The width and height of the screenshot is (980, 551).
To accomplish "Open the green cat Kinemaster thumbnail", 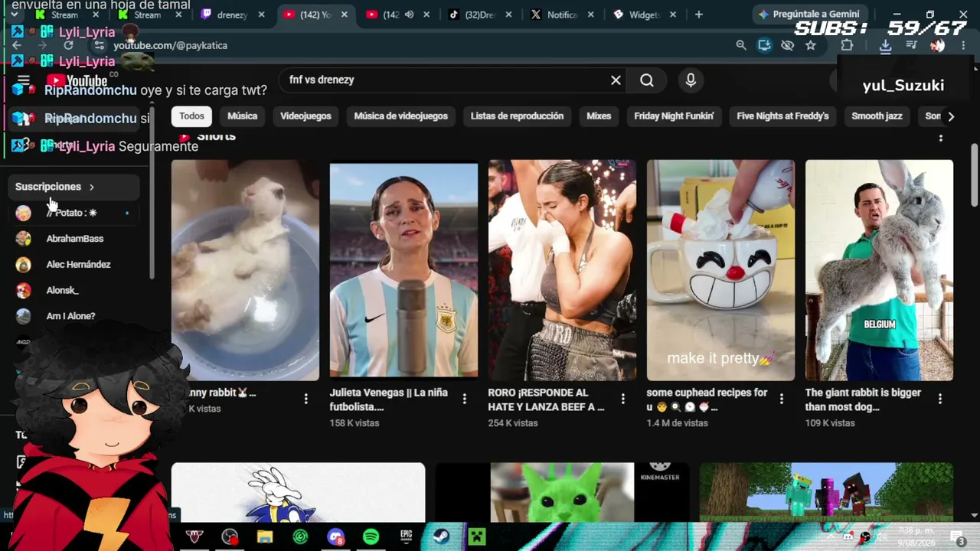I will click(562, 492).
